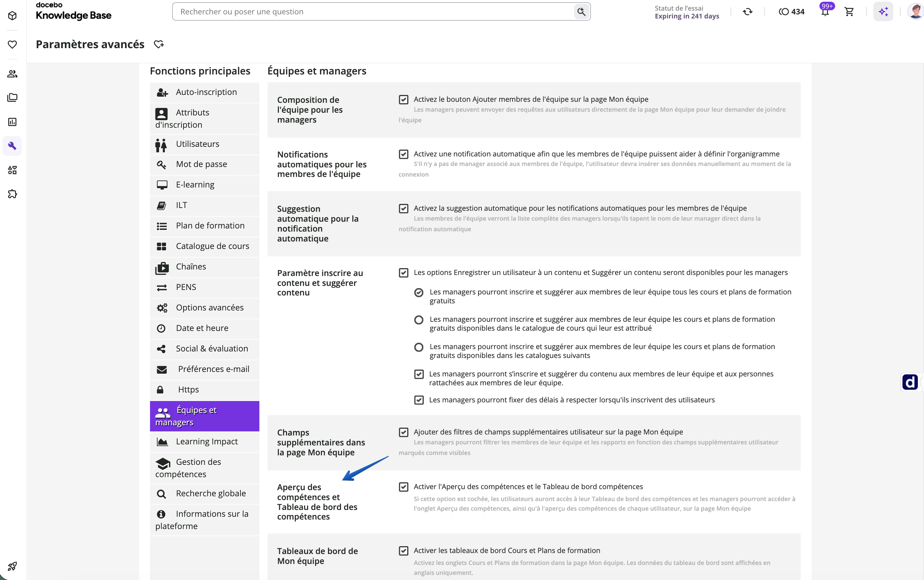Toggle Activer l'Aperçu des compétences checkbox
924x580 pixels.
coord(403,487)
